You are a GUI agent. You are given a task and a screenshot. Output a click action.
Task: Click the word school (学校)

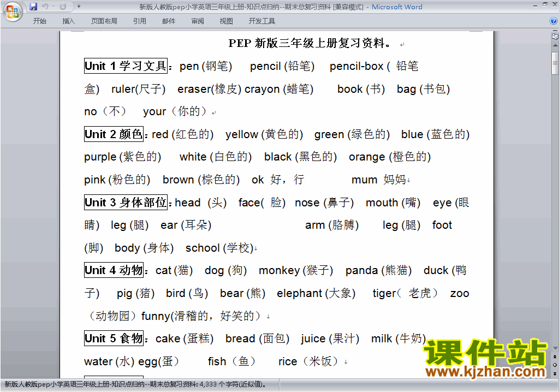(x=219, y=248)
